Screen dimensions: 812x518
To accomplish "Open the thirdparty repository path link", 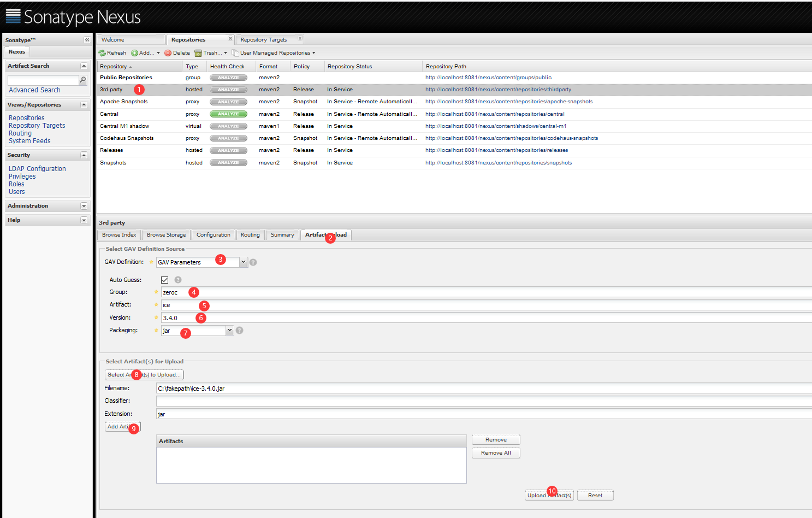I will (498, 90).
